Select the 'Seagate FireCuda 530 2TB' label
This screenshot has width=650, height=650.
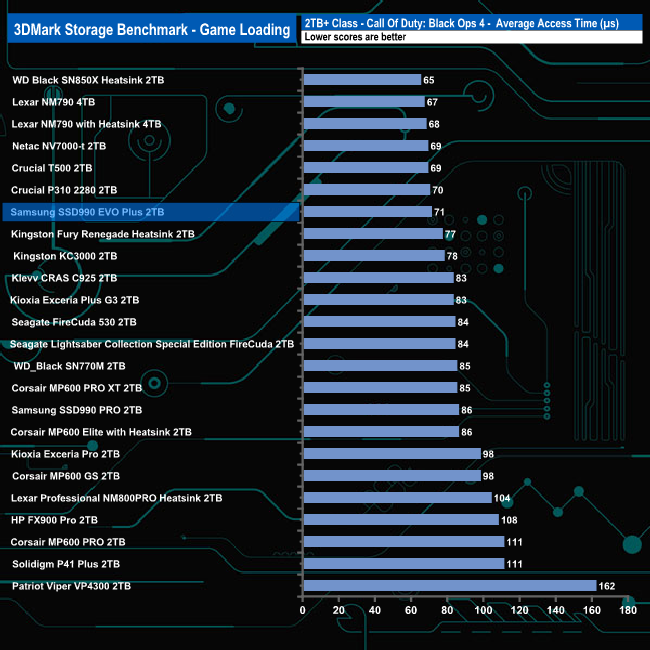[x=74, y=322]
